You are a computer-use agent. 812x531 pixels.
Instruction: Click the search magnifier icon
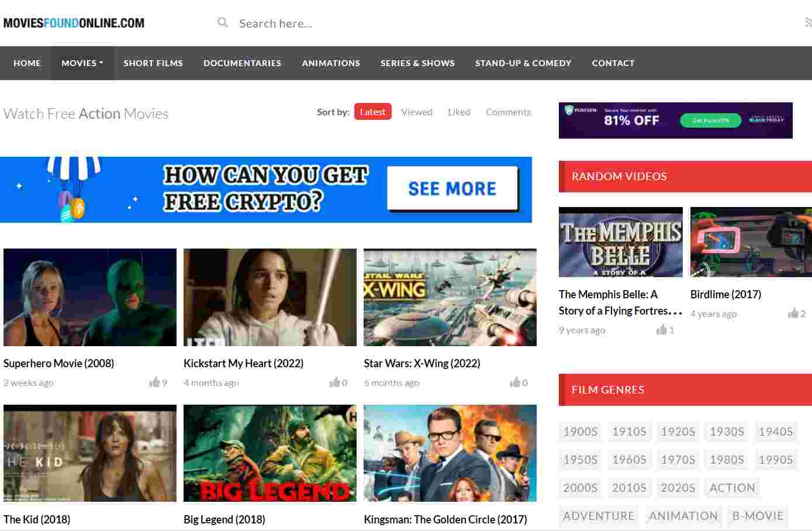223,23
